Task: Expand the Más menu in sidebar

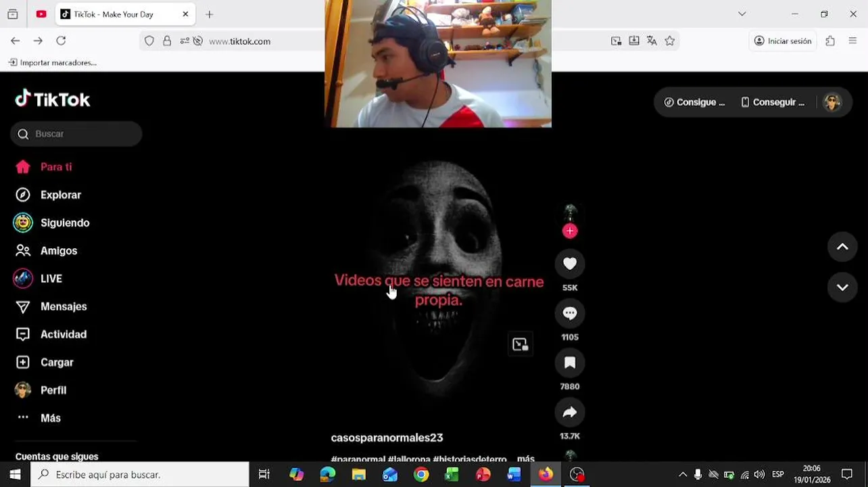Action: [x=39, y=418]
